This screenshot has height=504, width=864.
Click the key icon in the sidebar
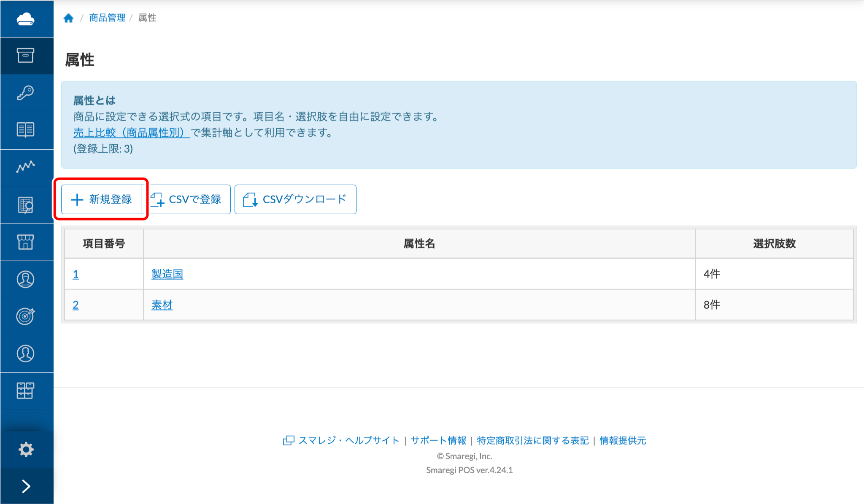click(x=25, y=93)
